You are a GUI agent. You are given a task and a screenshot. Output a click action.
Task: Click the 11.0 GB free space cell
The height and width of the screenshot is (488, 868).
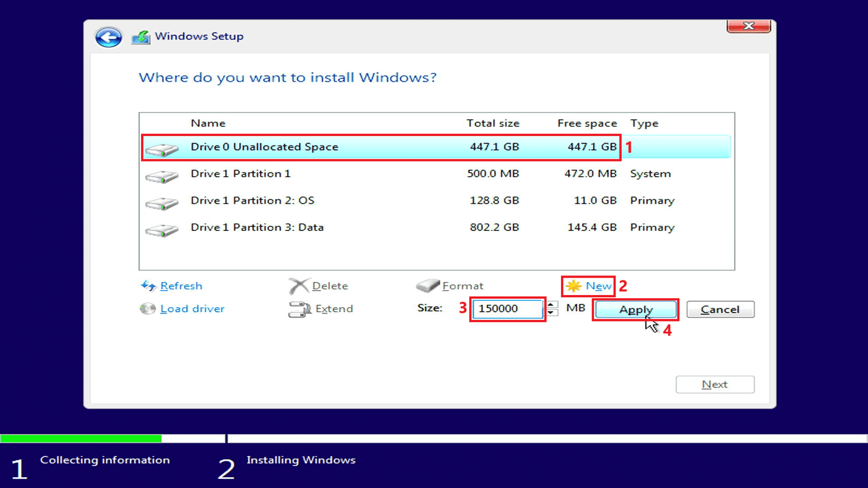pyautogui.click(x=595, y=201)
